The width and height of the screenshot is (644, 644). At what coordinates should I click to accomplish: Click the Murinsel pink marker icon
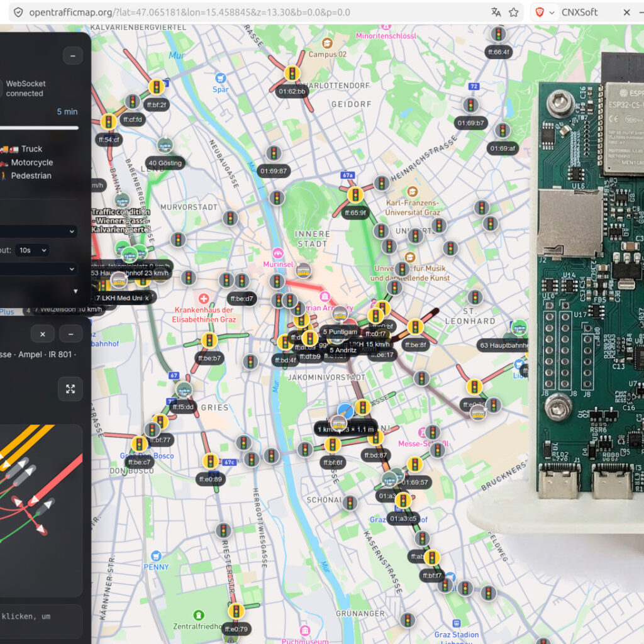pos(278,253)
